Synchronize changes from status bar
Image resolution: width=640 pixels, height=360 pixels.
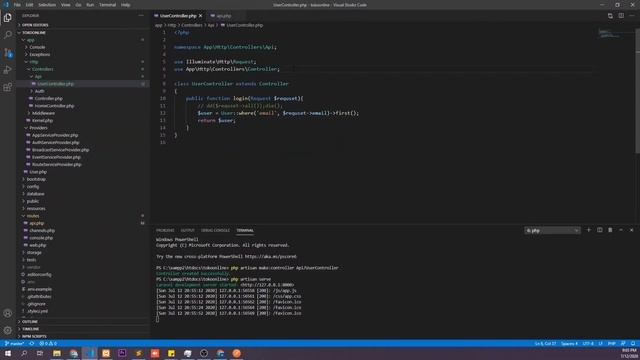tap(32, 344)
